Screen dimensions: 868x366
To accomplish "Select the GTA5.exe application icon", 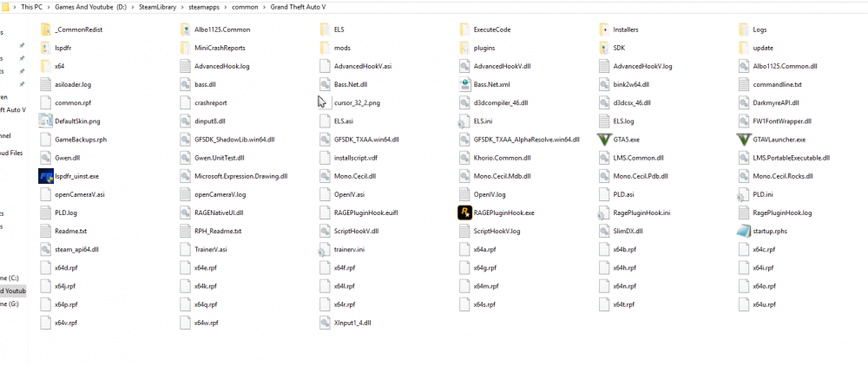I will pyautogui.click(x=603, y=140).
